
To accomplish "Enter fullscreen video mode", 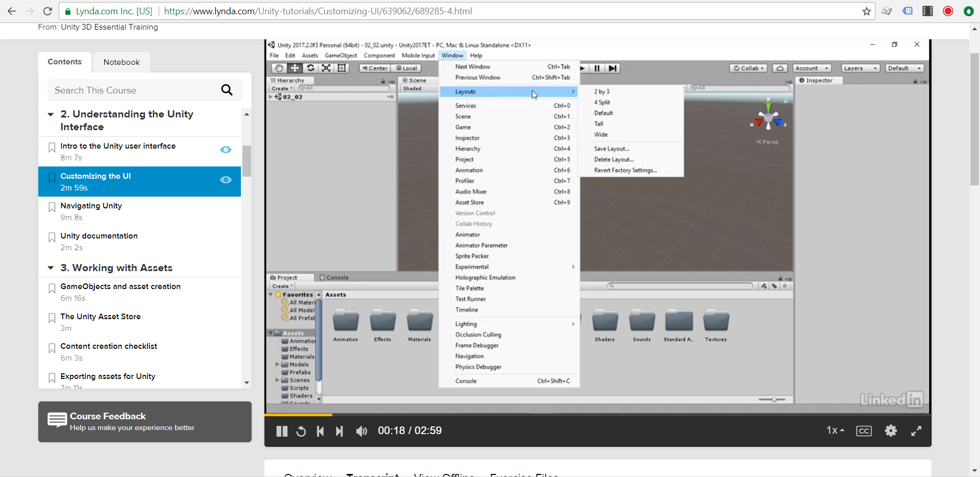I will pyautogui.click(x=916, y=431).
